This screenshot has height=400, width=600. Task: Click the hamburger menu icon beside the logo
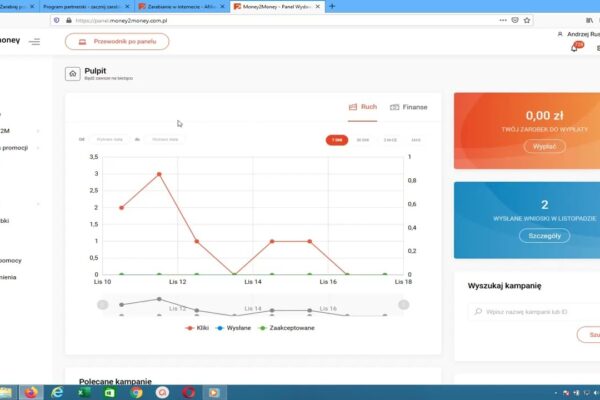tap(35, 41)
